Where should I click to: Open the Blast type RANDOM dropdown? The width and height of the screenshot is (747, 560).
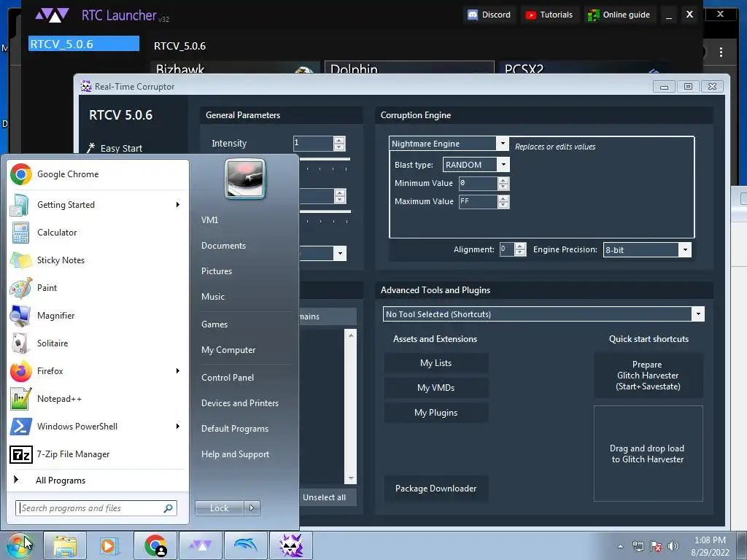point(503,165)
